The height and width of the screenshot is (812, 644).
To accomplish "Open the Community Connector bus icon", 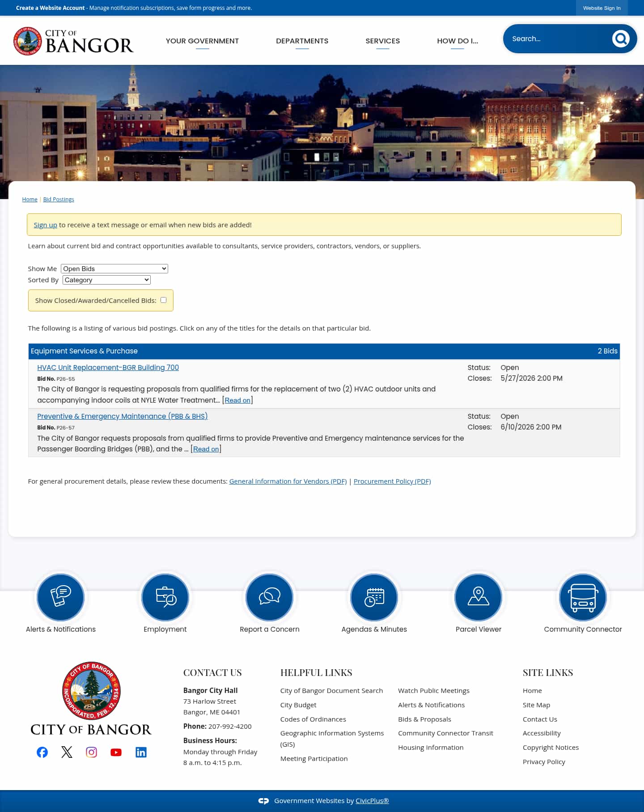I will click(583, 597).
